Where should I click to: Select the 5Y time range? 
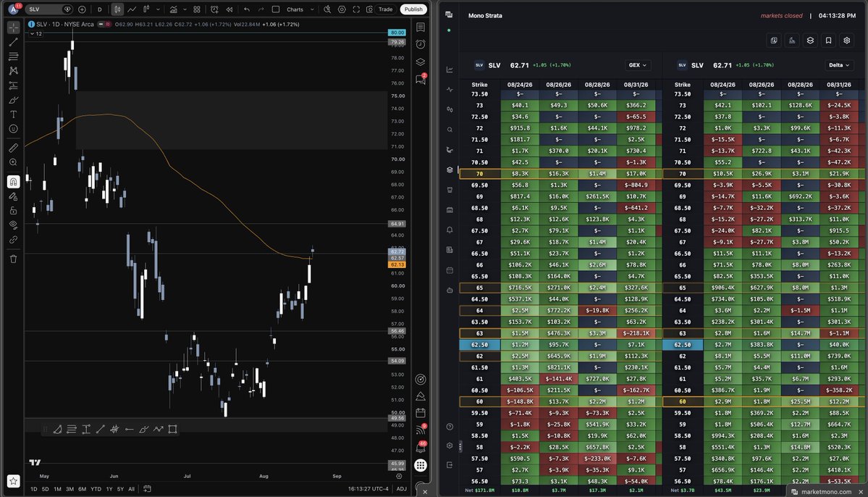click(x=120, y=489)
